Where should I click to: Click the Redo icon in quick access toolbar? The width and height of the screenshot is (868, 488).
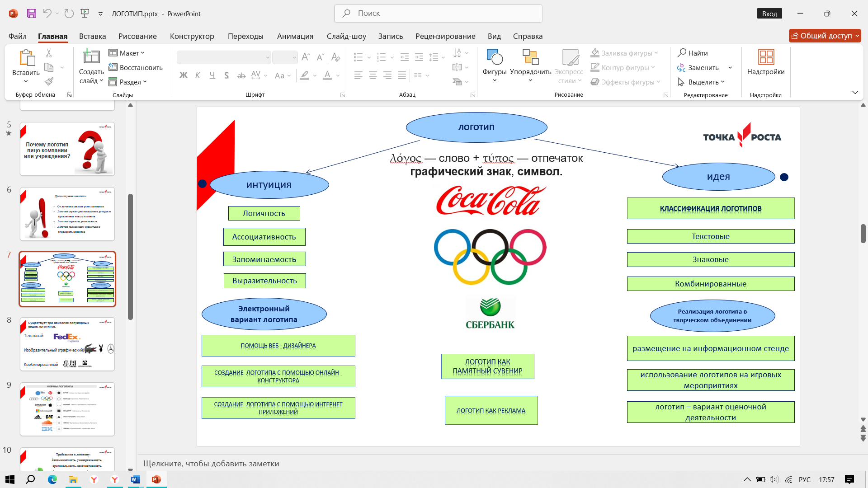(x=69, y=14)
